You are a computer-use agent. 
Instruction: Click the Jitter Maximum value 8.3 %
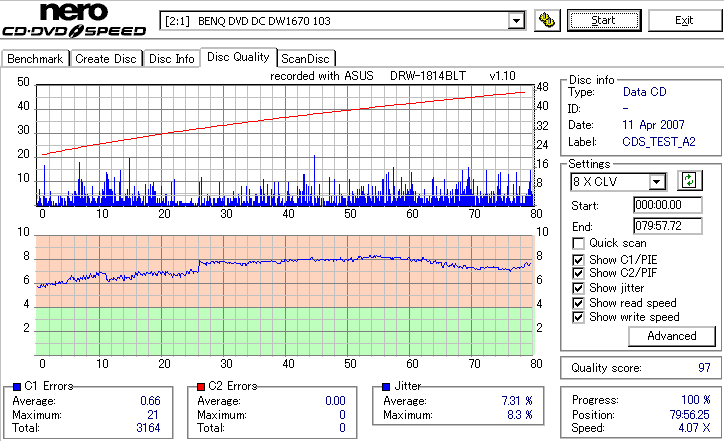tap(520, 415)
